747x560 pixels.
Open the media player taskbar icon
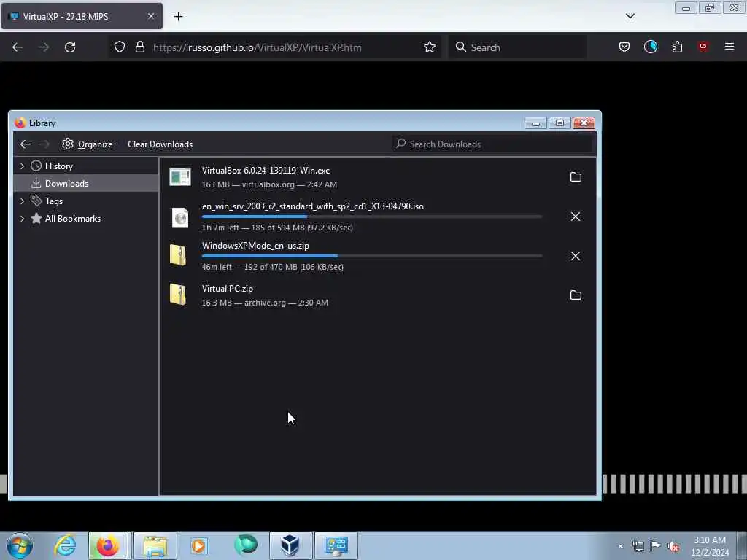tap(198, 545)
